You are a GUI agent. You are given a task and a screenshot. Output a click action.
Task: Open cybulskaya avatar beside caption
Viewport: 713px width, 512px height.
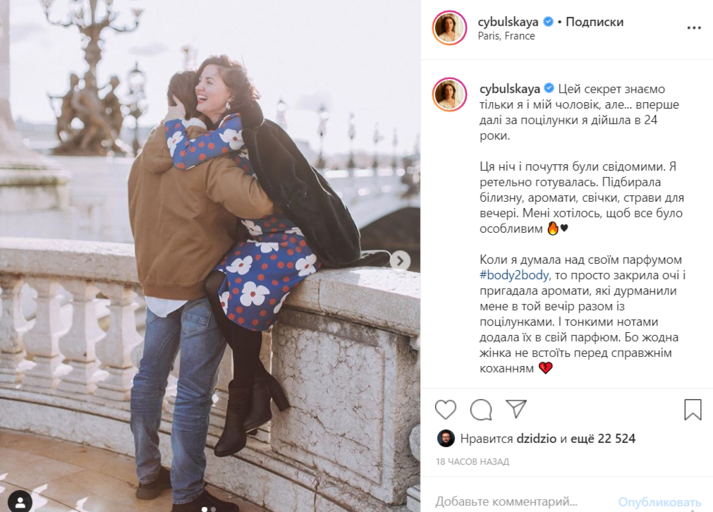click(449, 95)
